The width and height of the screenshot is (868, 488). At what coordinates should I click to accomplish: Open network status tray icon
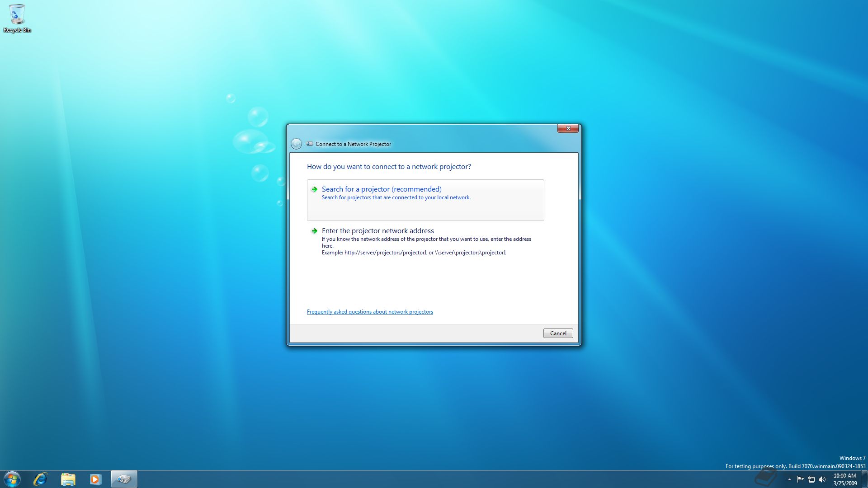point(811,479)
